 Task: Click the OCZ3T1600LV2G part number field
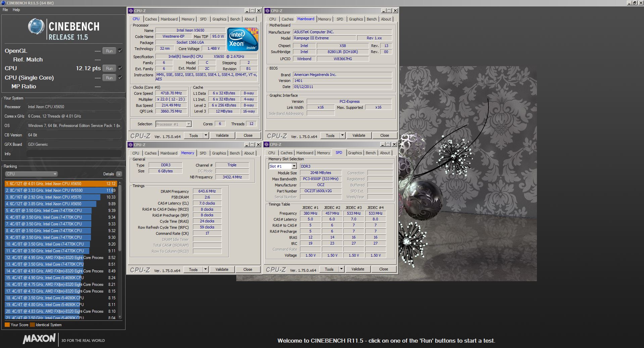[x=320, y=191]
